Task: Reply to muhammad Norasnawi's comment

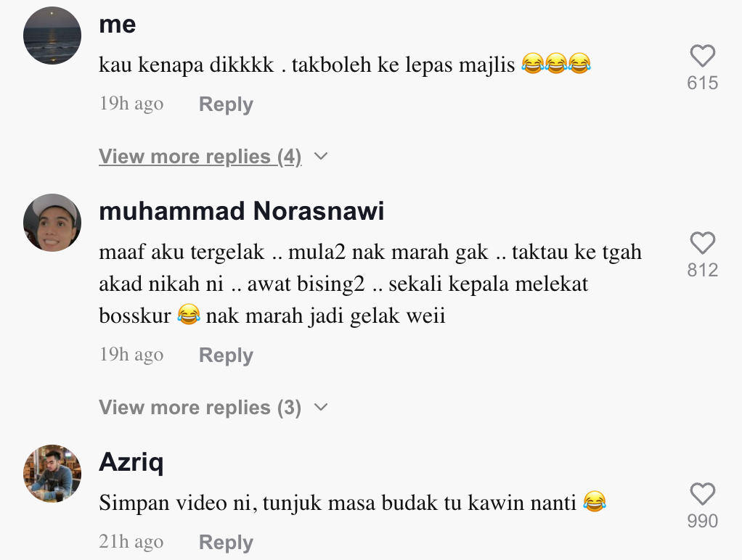Action: pos(226,355)
